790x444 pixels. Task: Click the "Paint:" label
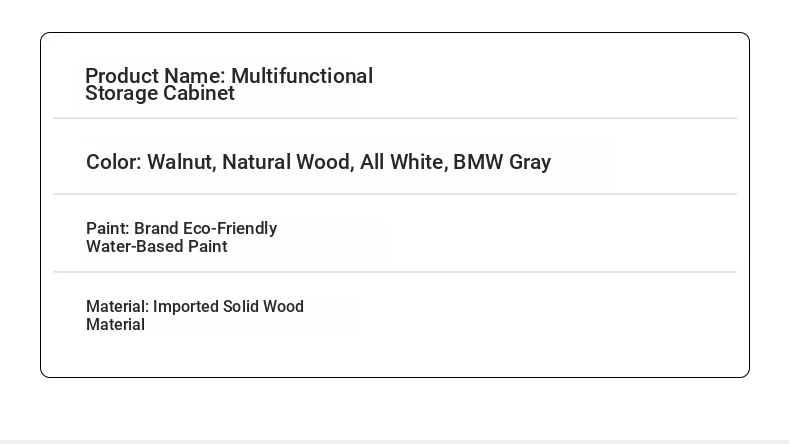[108, 228]
